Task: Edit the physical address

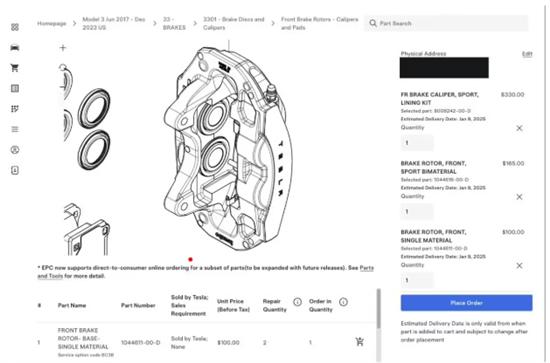Action: 527,54
